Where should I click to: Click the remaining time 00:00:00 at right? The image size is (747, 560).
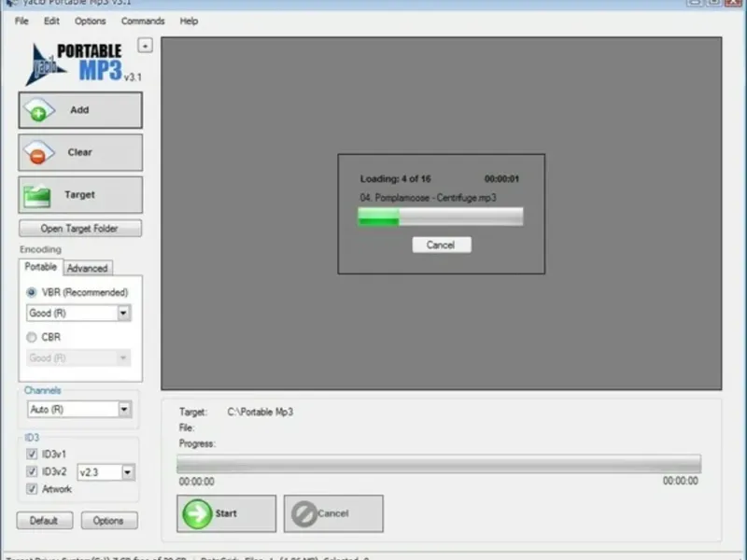point(681,481)
